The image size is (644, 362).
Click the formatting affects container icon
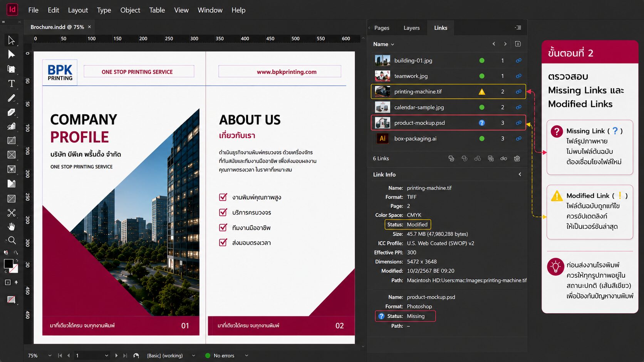click(x=8, y=282)
